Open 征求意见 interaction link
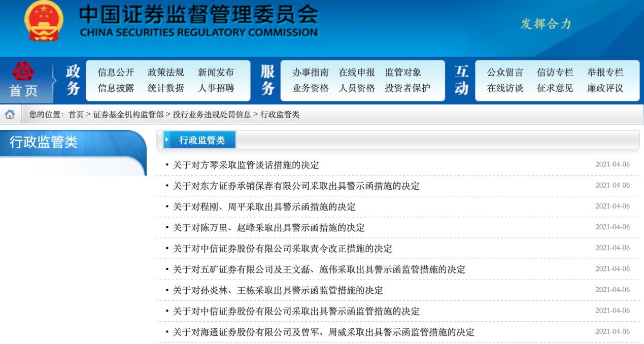The image size is (644, 344). tap(555, 88)
